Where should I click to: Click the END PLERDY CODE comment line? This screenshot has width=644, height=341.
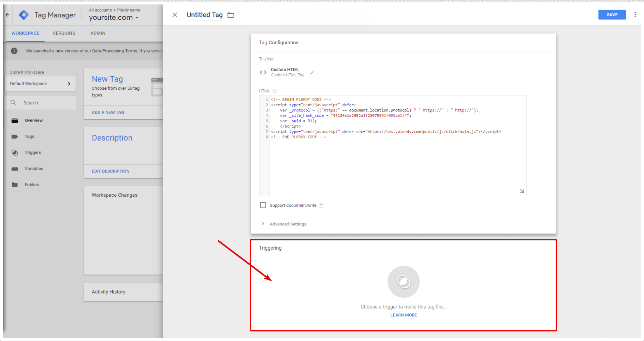coord(298,137)
